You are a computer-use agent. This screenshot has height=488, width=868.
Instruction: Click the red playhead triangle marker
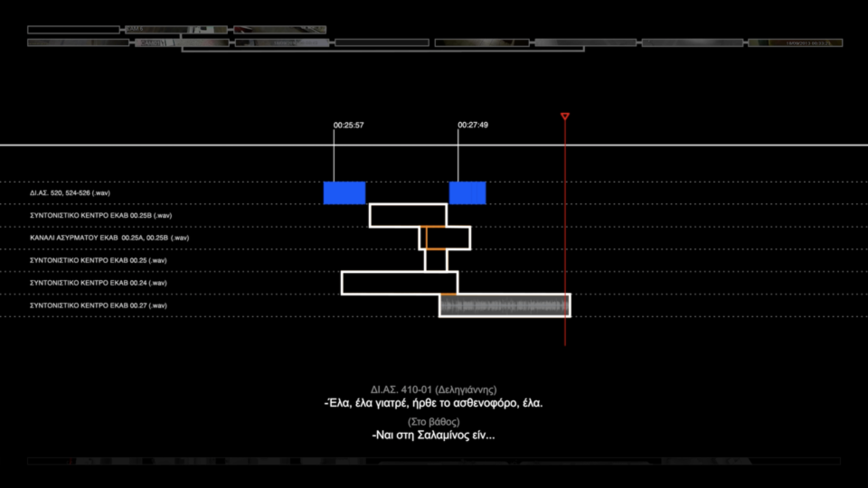pyautogui.click(x=565, y=117)
